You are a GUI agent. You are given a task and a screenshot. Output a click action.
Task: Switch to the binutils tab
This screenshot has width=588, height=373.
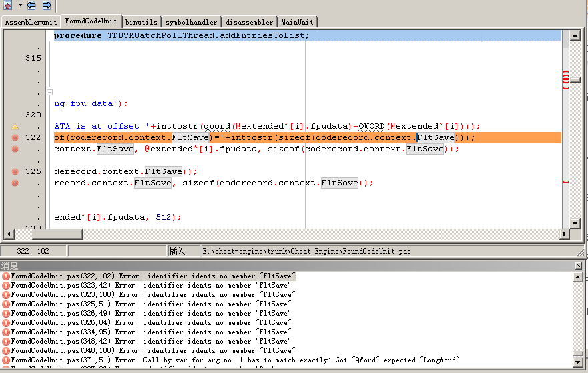(x=141, y=22)
